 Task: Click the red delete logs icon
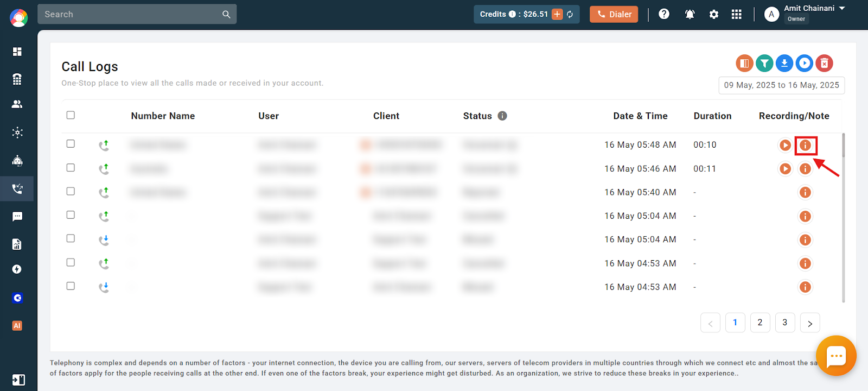[x=825, y=64]
